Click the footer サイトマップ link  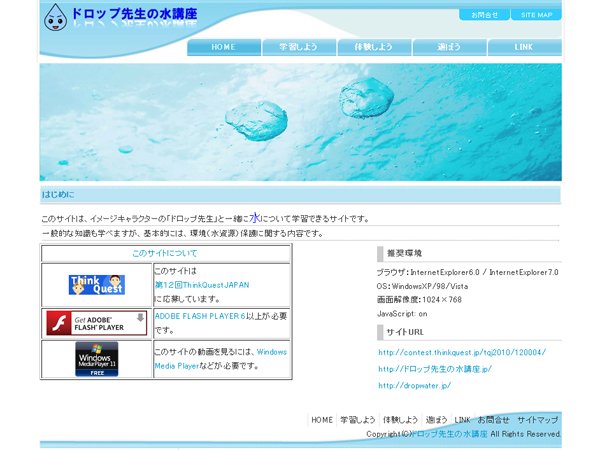[538, 420]
